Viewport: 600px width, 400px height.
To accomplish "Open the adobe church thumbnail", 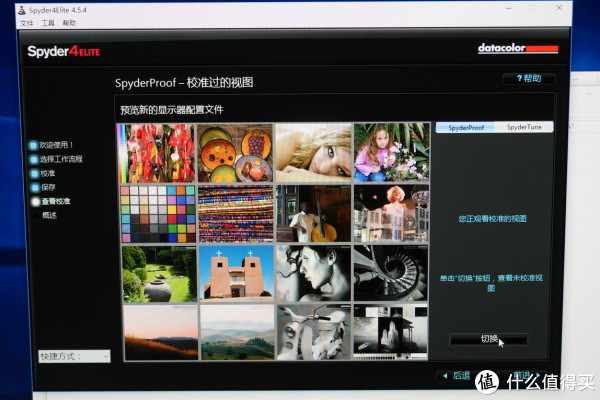I will pos(236,274).
